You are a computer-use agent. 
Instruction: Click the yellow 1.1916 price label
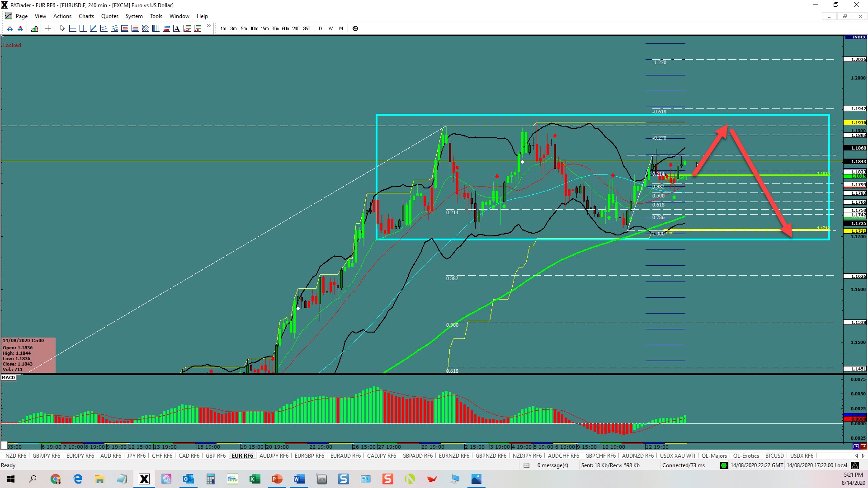coord(855,122)
